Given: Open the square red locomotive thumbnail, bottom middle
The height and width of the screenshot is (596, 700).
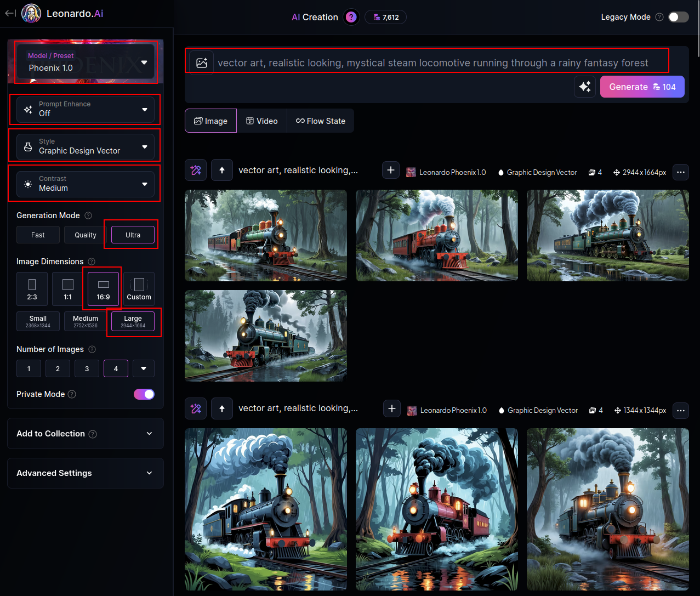Looking at the screenshot, I should (437, 509).
